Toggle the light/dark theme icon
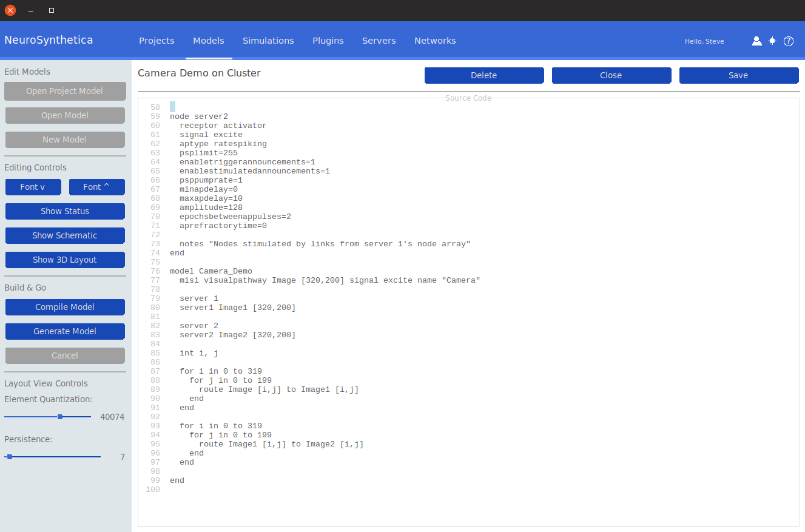This screenshot has width=805, height=532. coord(772,41)
